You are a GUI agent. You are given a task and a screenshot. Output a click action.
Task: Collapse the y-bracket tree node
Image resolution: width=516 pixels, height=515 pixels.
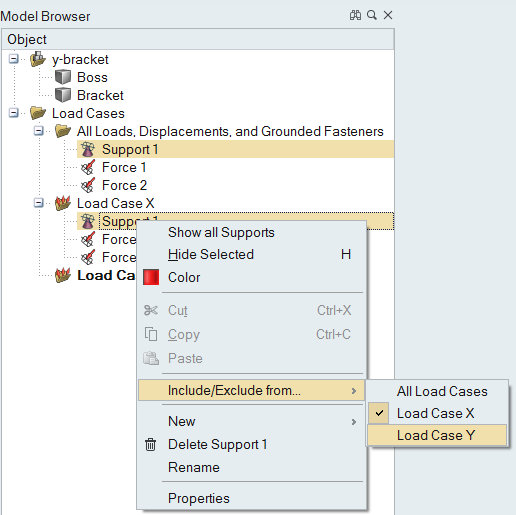[x=13, y=59]
